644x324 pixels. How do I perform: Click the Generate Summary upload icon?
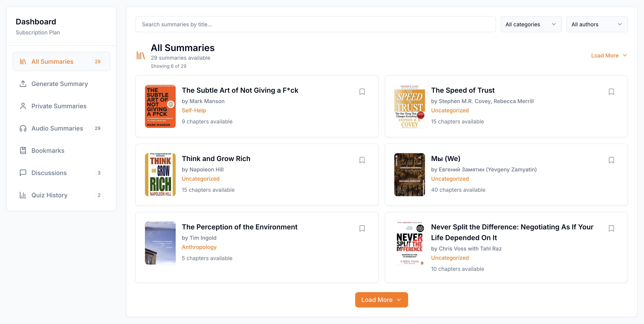[23, 84]
